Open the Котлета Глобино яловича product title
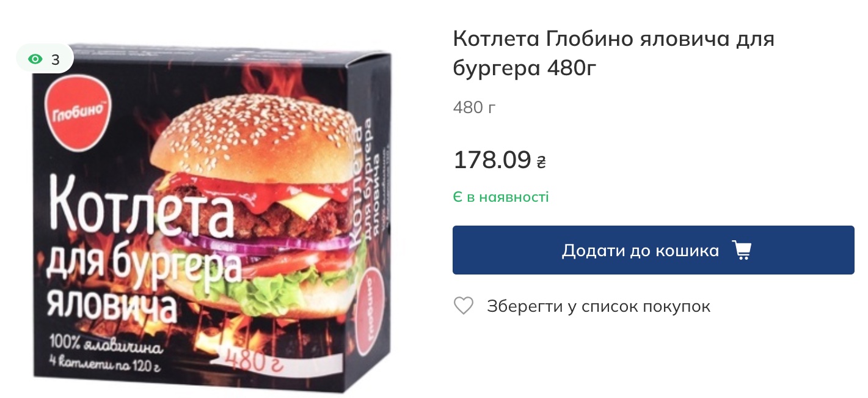This screenshot has height=398, width=868. (x=613, y=54)
